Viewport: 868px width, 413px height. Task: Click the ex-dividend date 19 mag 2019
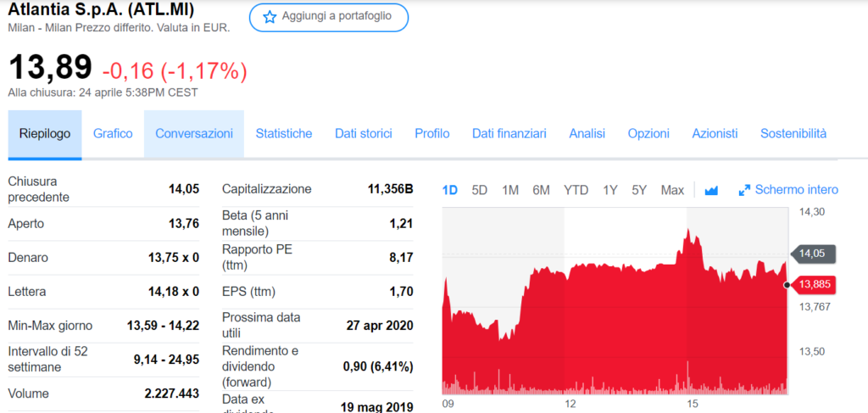[x=377, y=407]
